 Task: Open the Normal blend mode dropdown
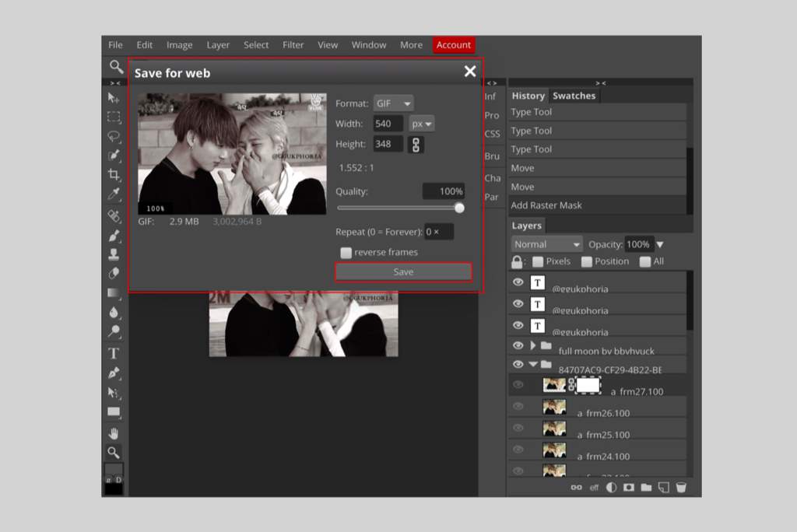coord(546,244)
